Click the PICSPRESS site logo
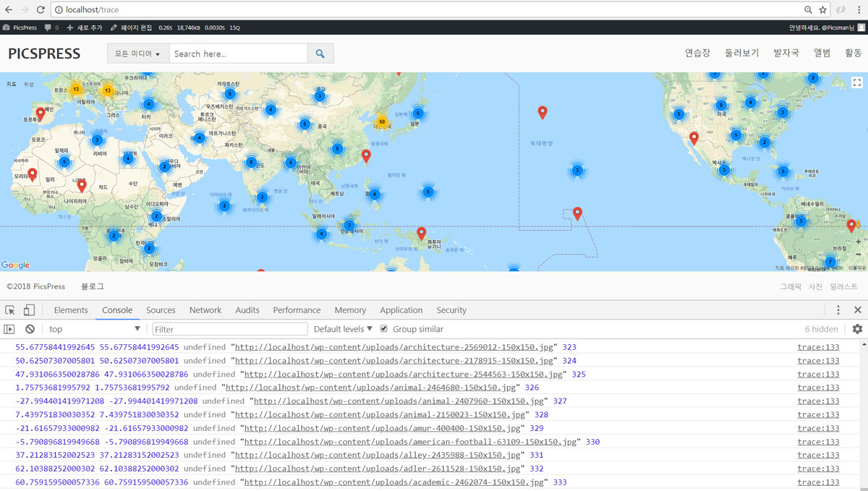The width and height of the screenshot is (868, 491). (44, 54)
